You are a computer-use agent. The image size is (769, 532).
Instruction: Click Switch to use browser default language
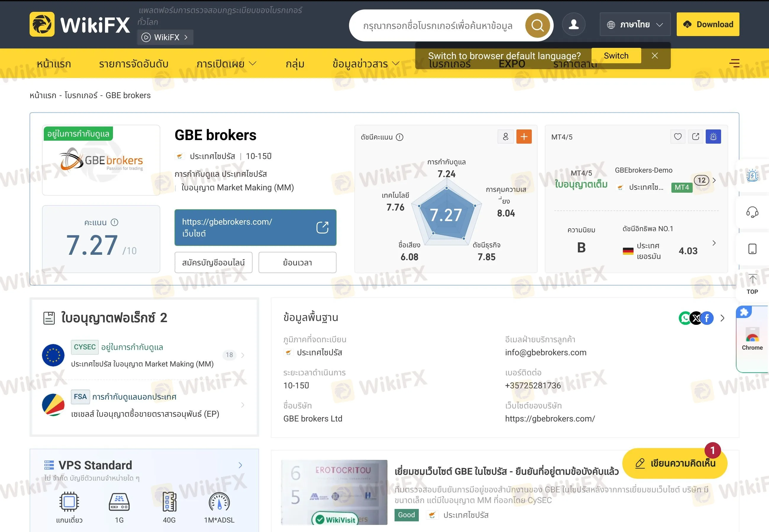(616, 56)
